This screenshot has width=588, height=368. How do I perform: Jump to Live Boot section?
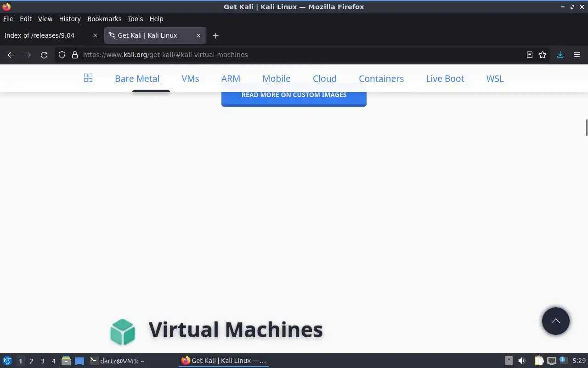tap(445, 79)
